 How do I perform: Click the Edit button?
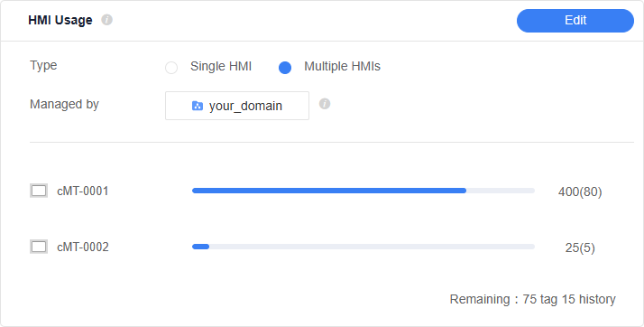pos(575,21)
